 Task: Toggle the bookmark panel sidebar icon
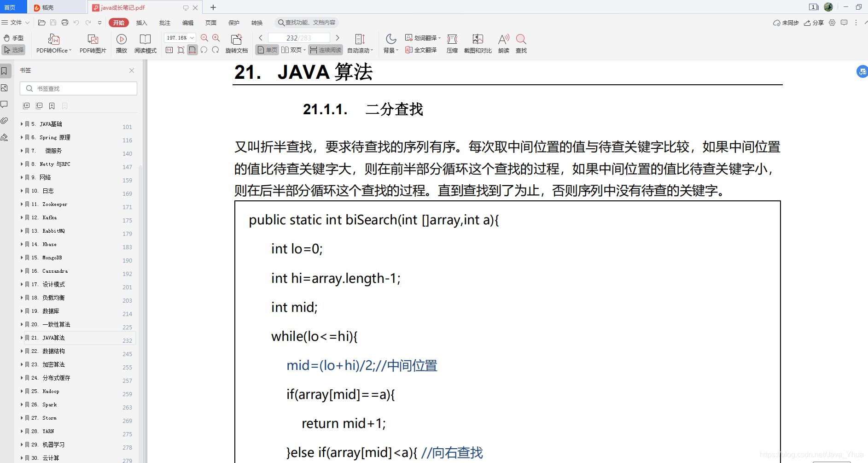pos(5,71)
